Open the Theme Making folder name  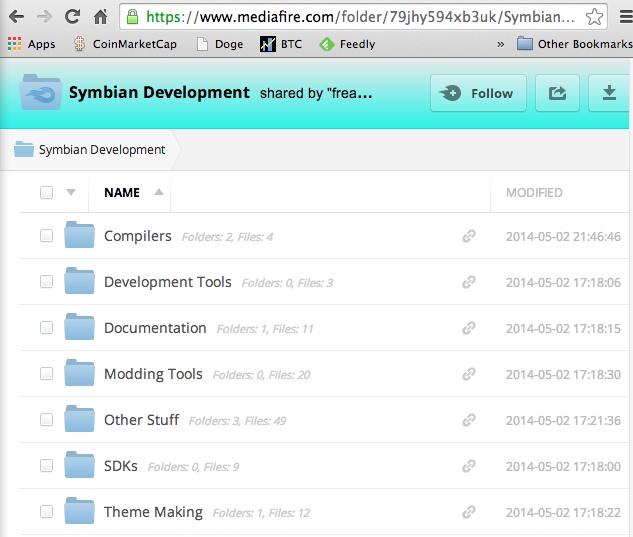[153, 512]
